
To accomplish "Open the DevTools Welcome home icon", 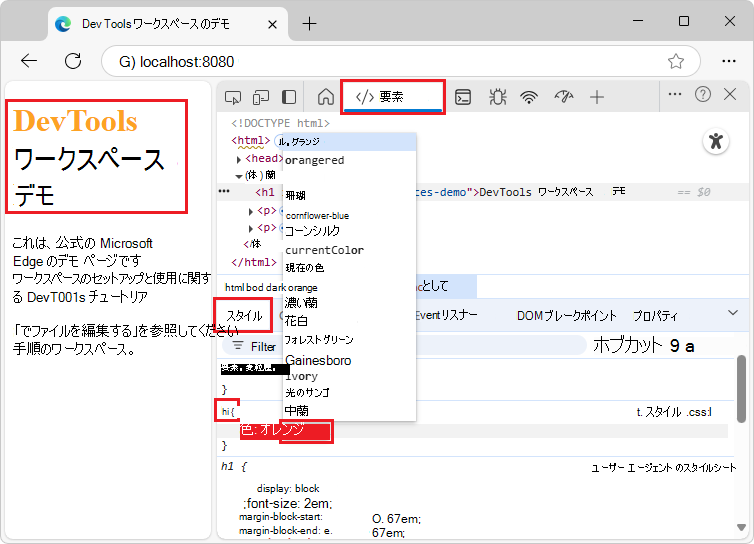I will (x=326, y=97).
